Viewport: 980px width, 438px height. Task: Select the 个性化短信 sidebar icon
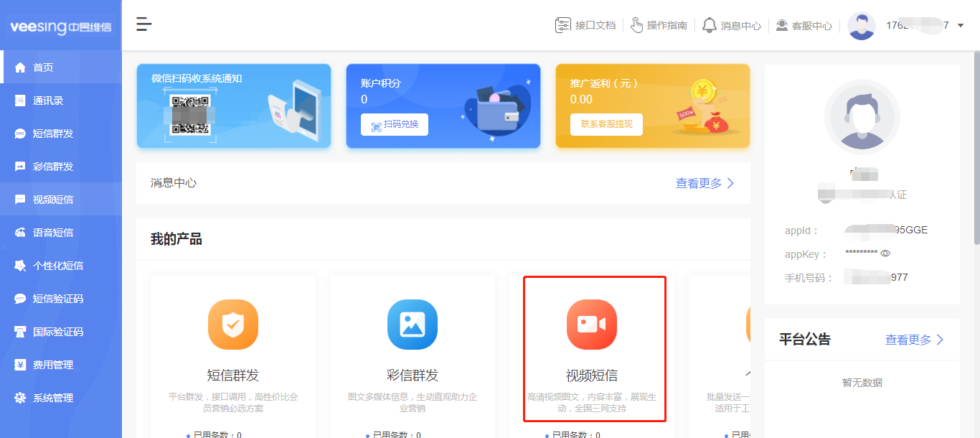(22, 265)
